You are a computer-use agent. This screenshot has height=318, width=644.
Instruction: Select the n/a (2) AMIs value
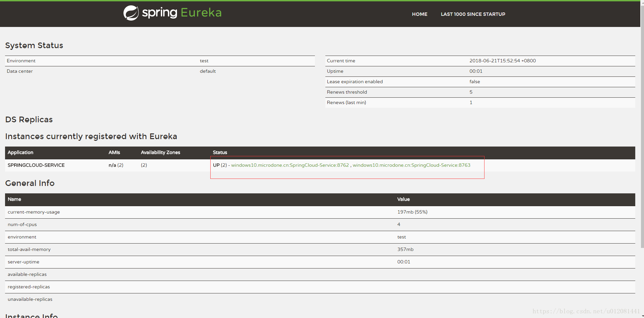click(x=116, y=165)
